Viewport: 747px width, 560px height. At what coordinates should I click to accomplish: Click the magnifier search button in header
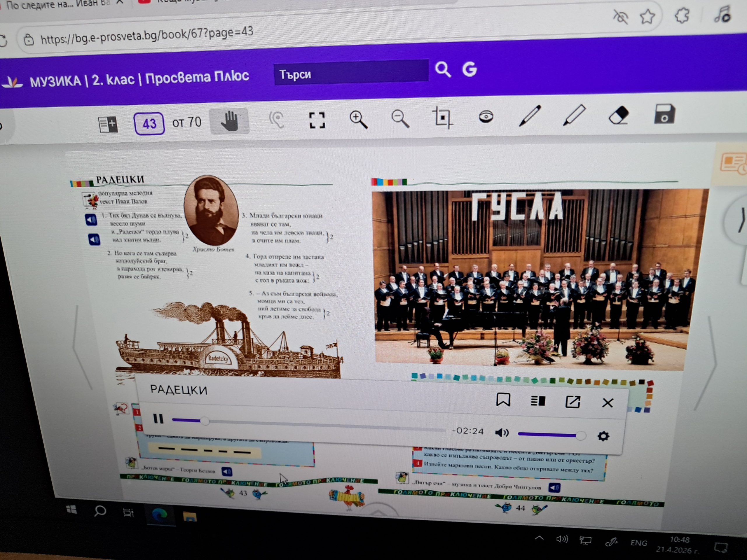coord(442,69)
